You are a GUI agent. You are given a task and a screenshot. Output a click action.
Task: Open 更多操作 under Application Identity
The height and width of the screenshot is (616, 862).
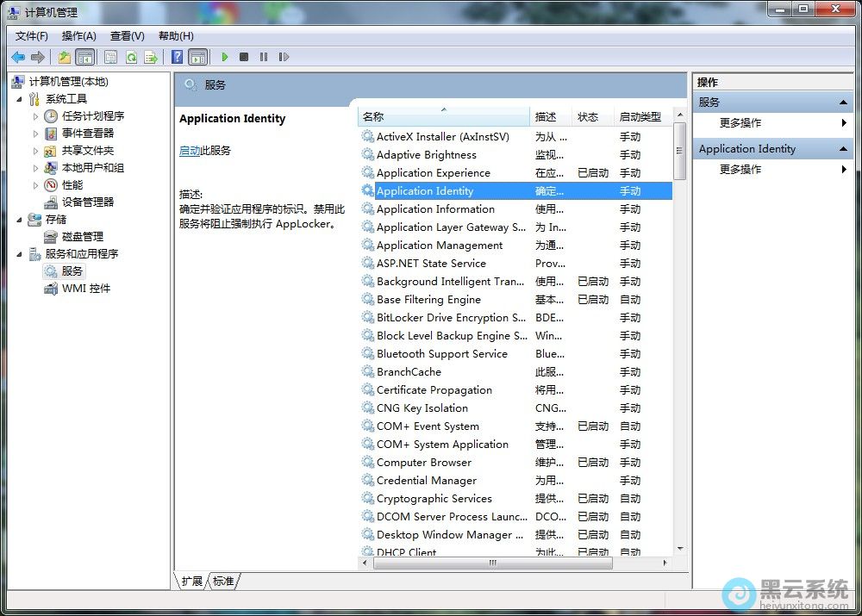(740, 170)
